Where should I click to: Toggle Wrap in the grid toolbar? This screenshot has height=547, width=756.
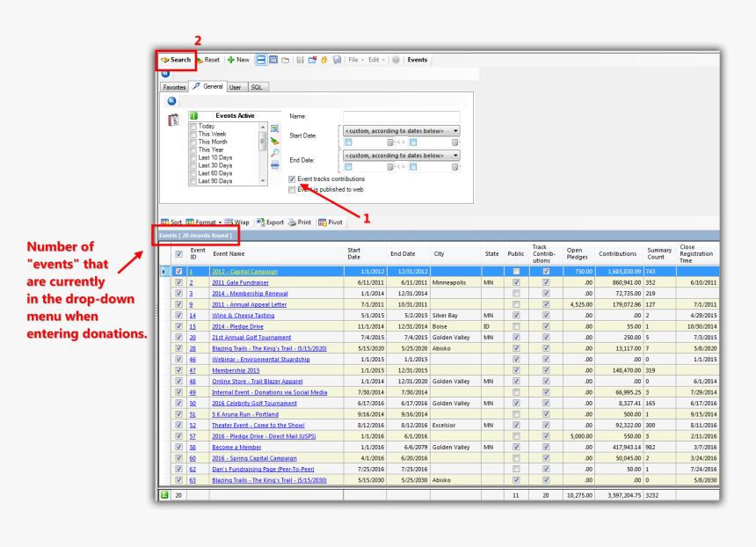pyautogui.click(x=236, y=222)
